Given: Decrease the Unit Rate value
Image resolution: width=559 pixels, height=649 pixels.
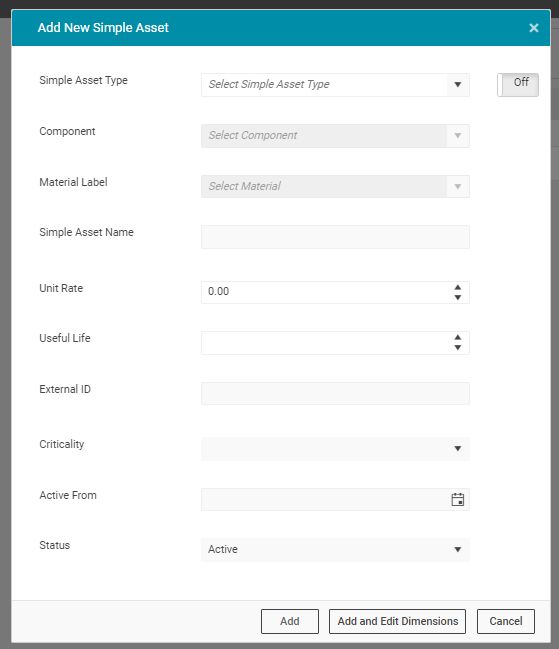Looking at the screenshot, I should pos(458,298).
